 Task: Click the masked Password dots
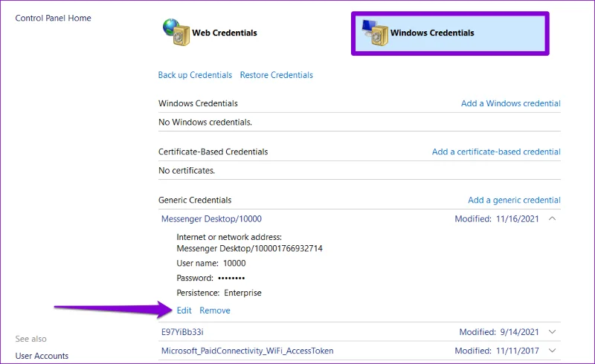tap(231, 279)
